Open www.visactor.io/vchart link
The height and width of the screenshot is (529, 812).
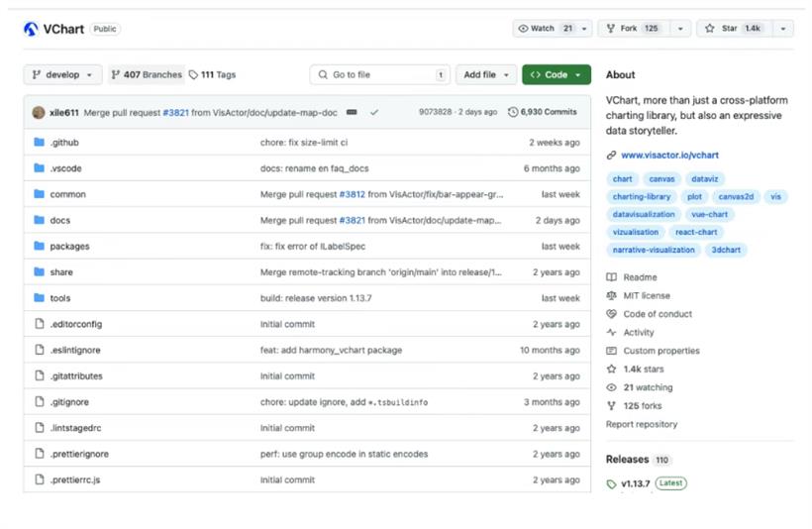[x=669, y=155]
